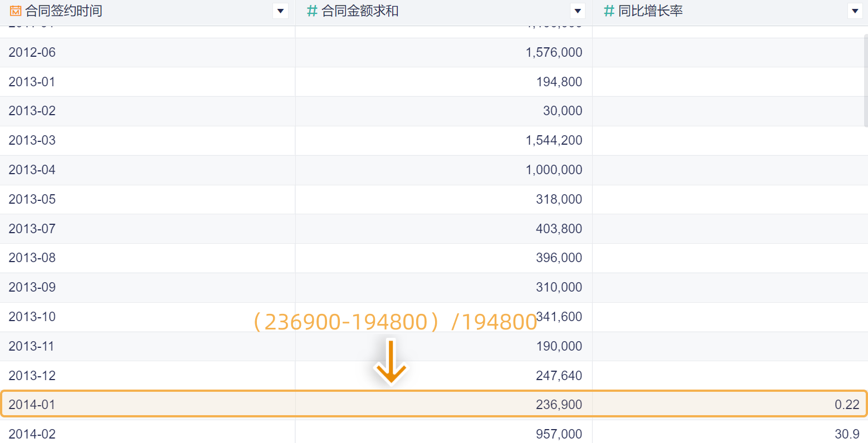
Task: Open dropdown arrow for 合同金额求和 column
Action: point(578,11)
